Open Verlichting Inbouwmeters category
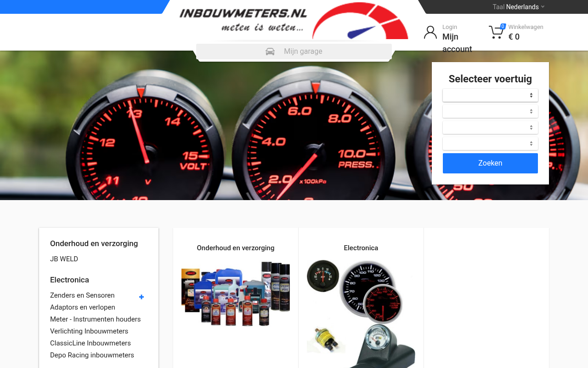This screenshot has height=368, width=588. (89, 331)
